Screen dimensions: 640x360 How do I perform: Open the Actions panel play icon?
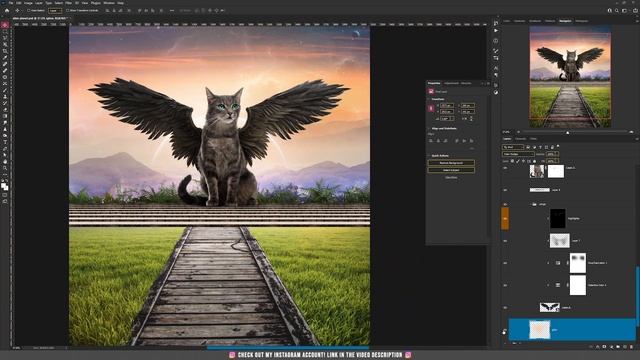(x=496, y=31)
